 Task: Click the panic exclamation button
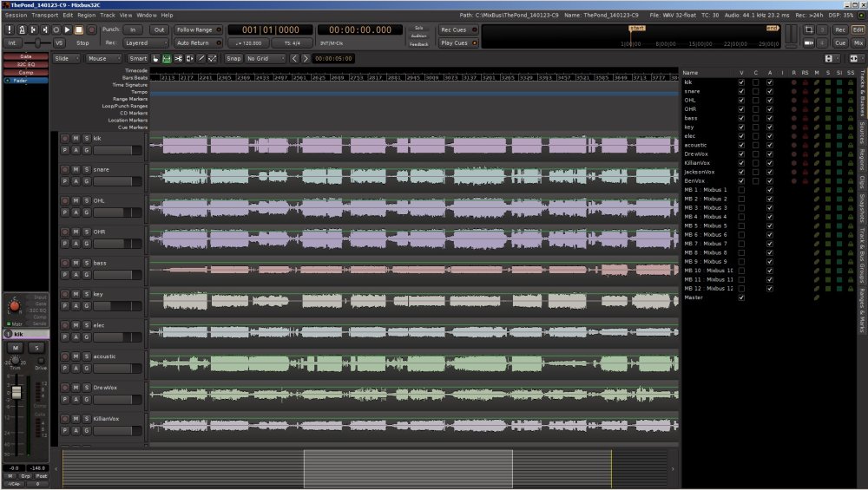(10, 29)
